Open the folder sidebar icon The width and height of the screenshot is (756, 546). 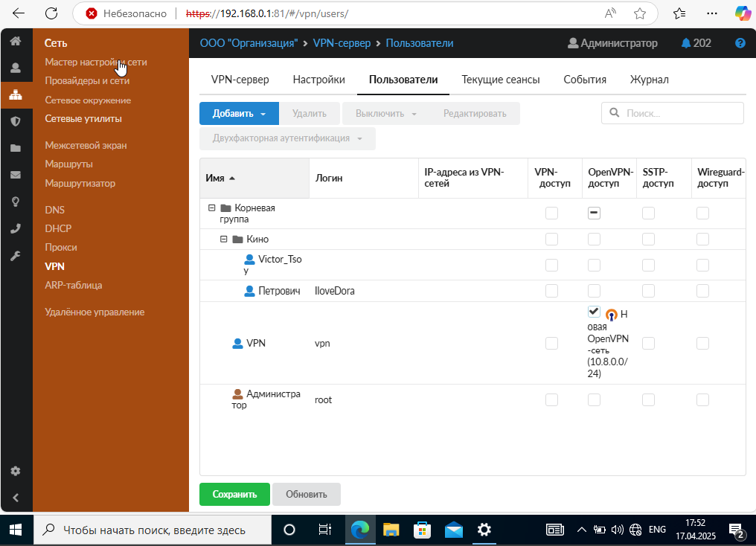tap(16, 148)
